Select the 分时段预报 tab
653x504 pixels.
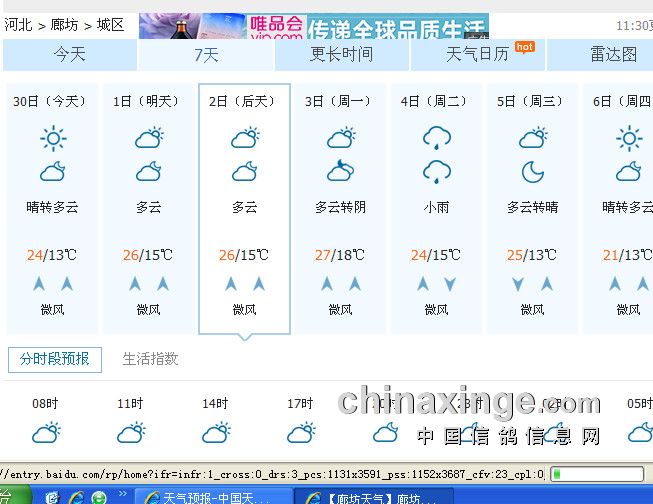[x=55, y=359]
